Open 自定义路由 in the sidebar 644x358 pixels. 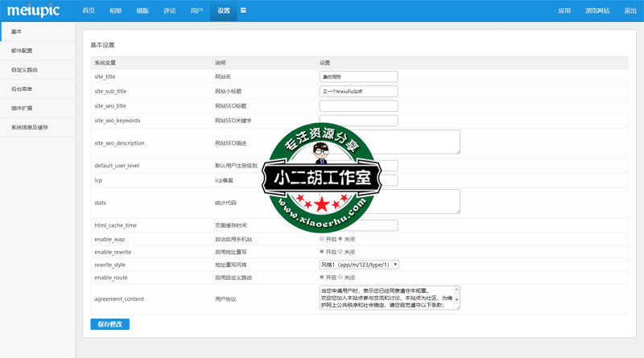tap(24, 70)
